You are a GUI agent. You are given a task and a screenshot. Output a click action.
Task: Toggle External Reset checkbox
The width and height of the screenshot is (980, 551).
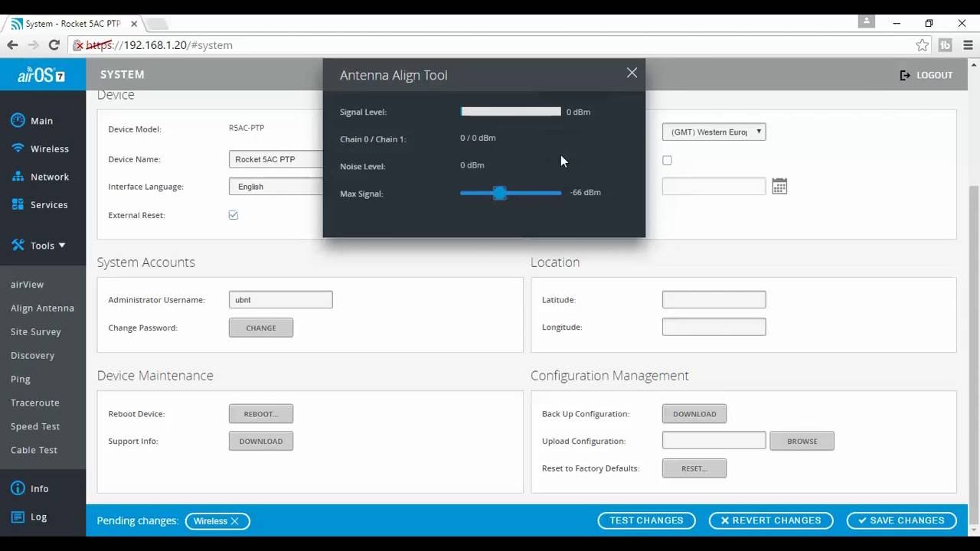[234, 215]
